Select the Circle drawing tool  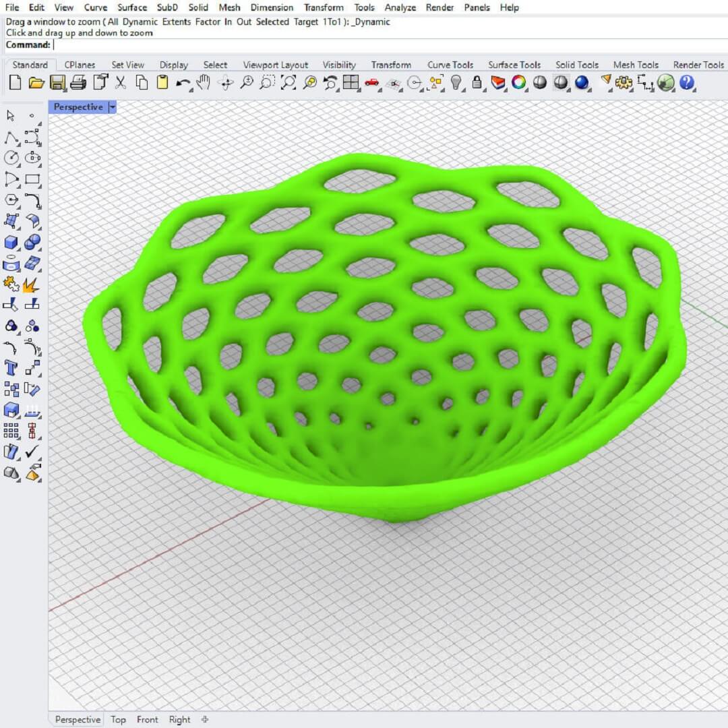(11, 158)
